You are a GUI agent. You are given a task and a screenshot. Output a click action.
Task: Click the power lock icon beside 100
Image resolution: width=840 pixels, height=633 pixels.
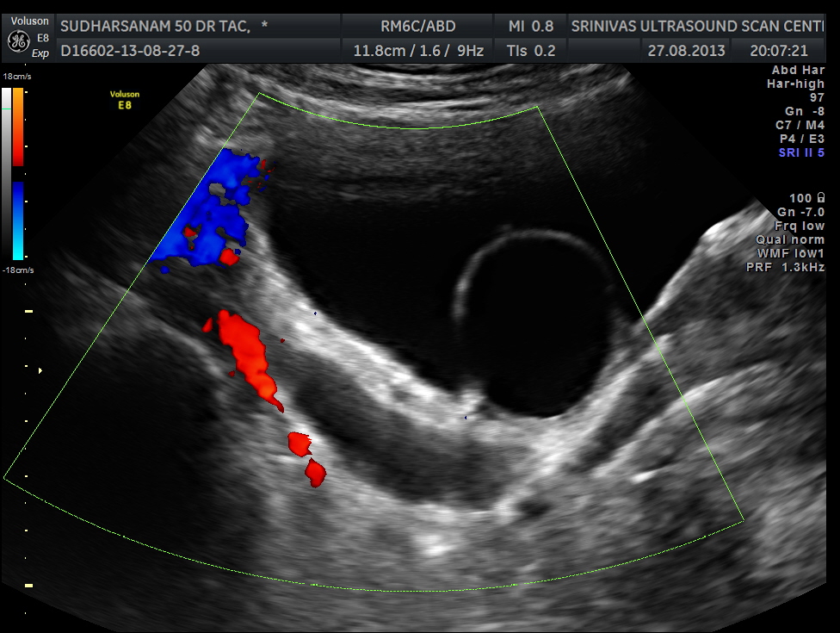(819, 198)
